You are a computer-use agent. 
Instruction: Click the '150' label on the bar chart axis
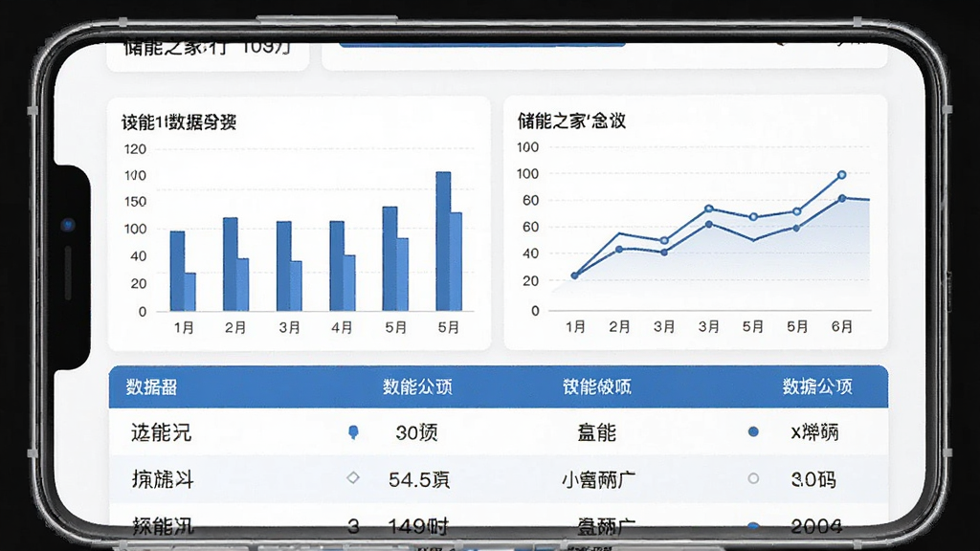click(x=135, y=202)
